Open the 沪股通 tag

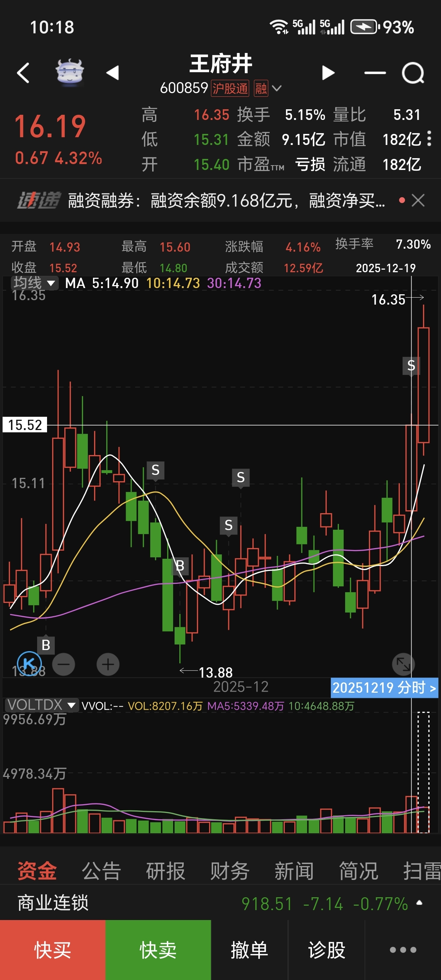point(230,88)
